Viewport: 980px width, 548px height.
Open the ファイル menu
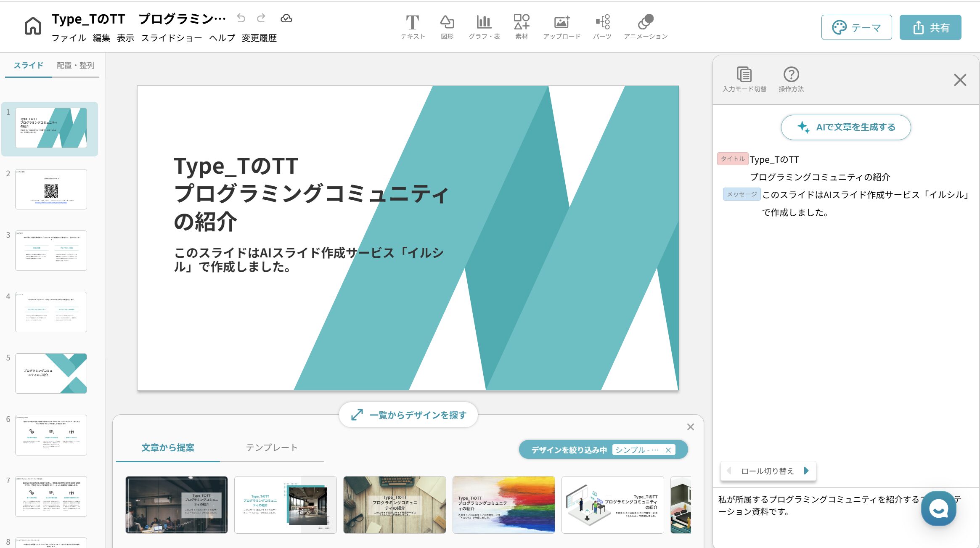click(x=69, y=38)
